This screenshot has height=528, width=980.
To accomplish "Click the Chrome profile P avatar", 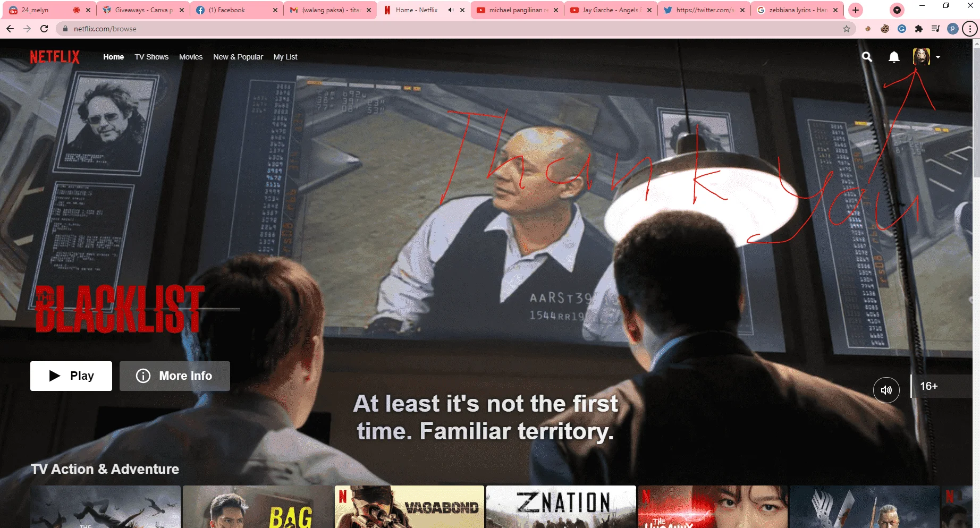I will click(953, 29).
